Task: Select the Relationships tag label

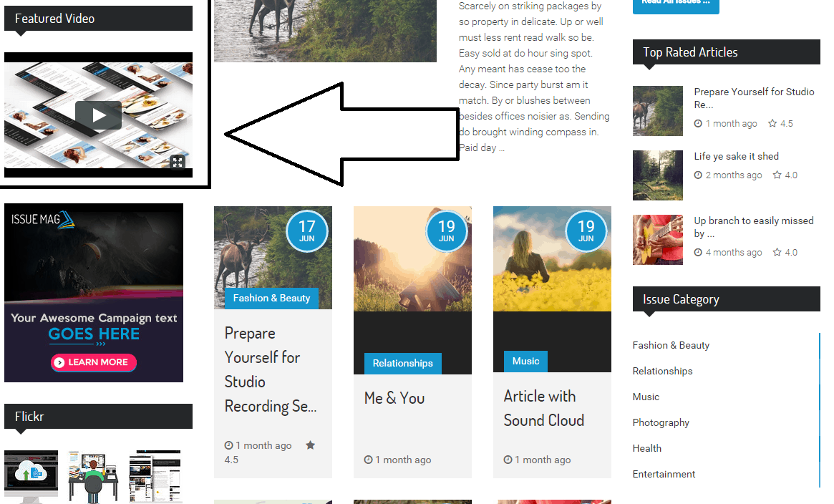Action: [x=402, y=363]
